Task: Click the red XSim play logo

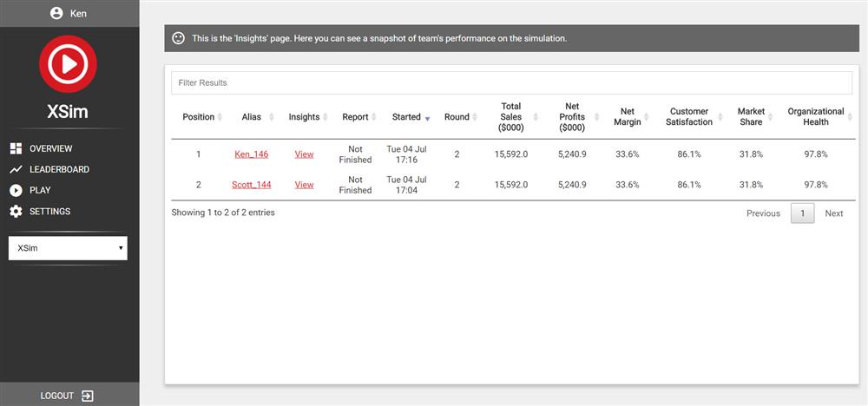Action: (68, 64)
